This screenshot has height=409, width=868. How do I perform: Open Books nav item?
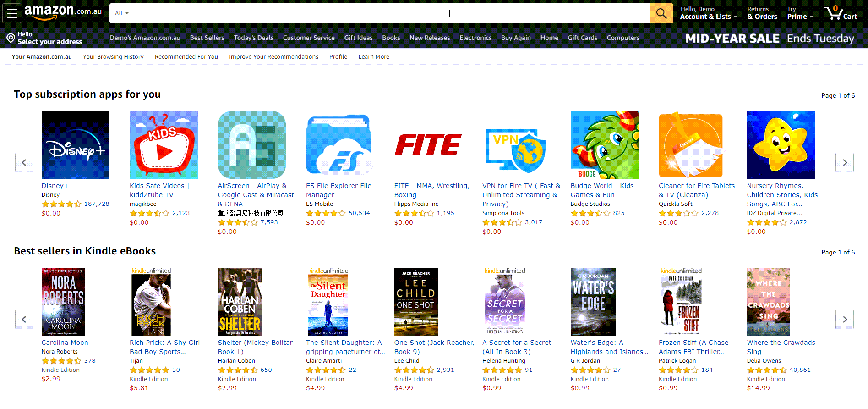(x=391, y=38)
